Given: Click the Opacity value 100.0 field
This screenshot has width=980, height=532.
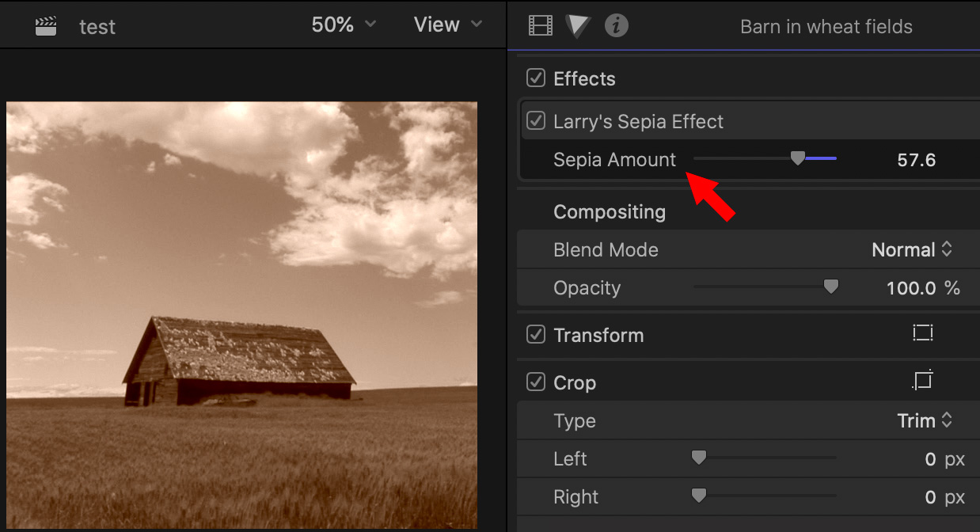Looking at the screenshot, I should [x=912, y=288].
